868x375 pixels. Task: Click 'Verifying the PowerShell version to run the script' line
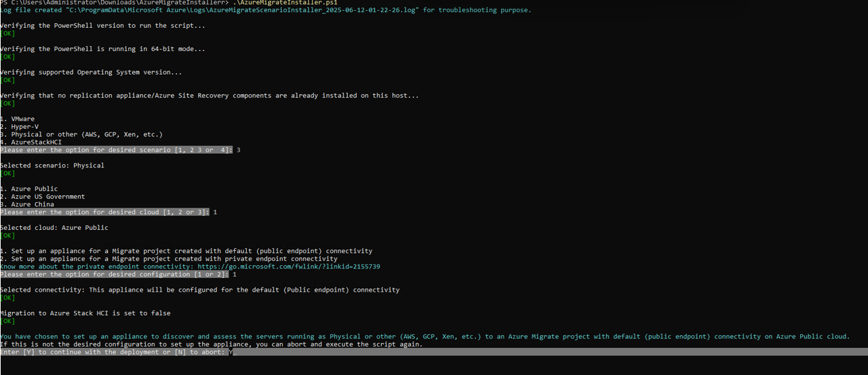102,26
